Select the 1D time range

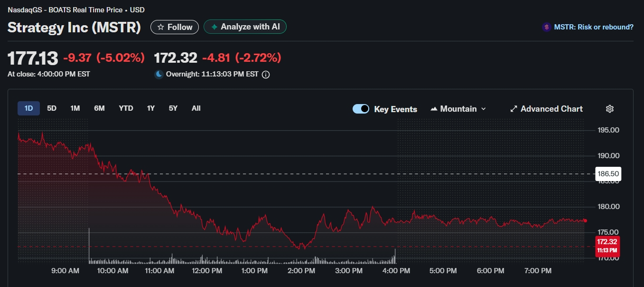tap(28, 108)
